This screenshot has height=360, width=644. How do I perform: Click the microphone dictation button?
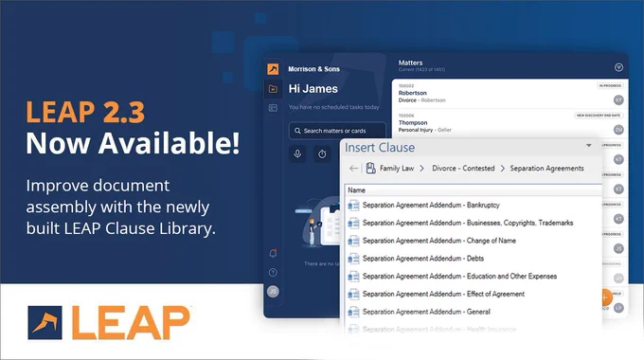tap(297, 154)
